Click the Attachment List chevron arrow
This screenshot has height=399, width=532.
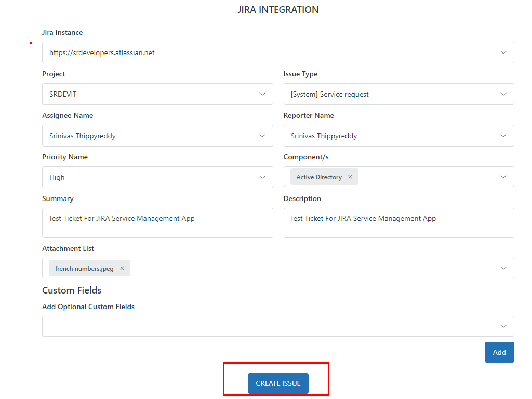point(503,268)
